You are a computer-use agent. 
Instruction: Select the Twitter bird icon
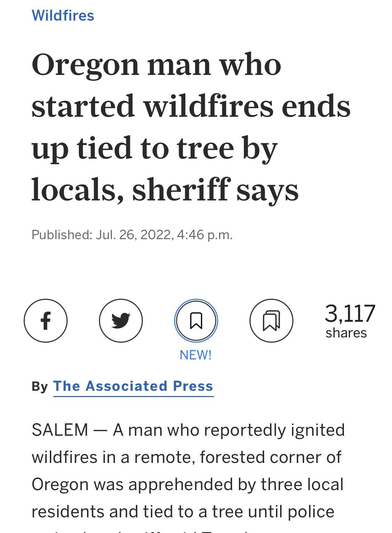click(x=121, y=320)
